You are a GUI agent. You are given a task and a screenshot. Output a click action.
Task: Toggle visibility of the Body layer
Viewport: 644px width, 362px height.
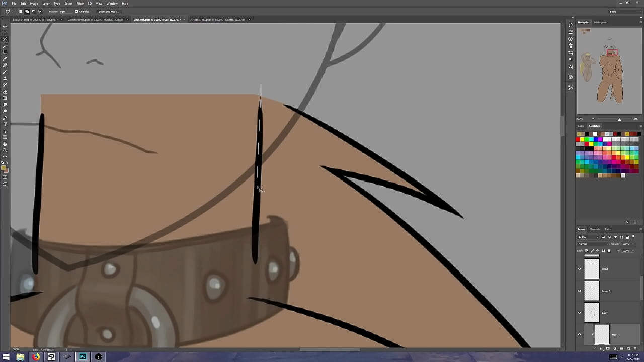coord(579,313)
